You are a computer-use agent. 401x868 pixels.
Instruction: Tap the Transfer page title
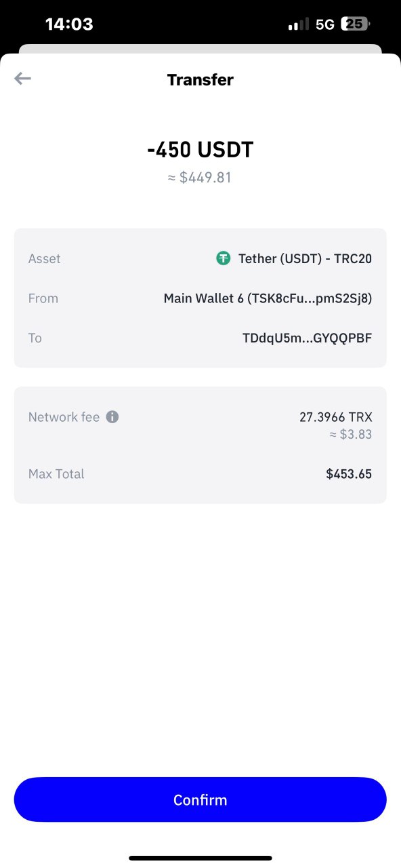pyautogui.click(x=200, y=79)
